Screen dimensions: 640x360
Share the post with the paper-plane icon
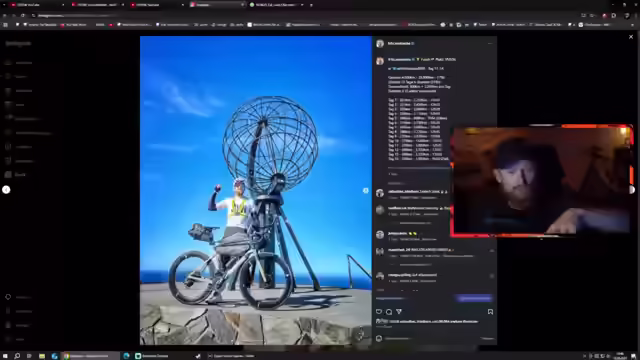coord(399,312)
